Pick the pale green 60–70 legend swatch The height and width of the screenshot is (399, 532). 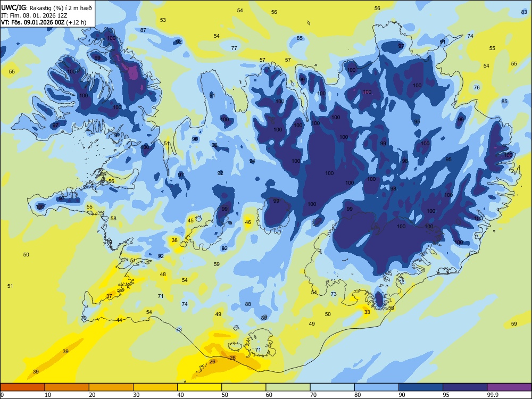[x=288, y=387]
